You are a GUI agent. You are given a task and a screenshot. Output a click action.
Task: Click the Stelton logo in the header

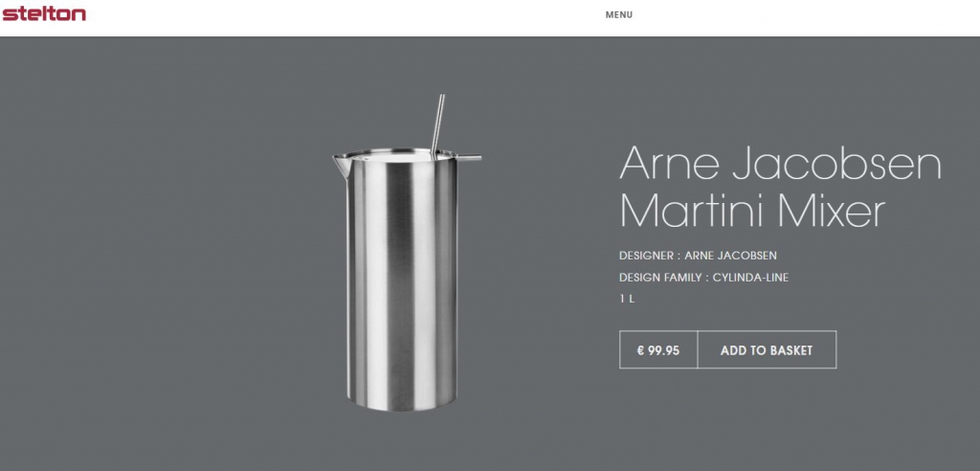coord(44,13)
